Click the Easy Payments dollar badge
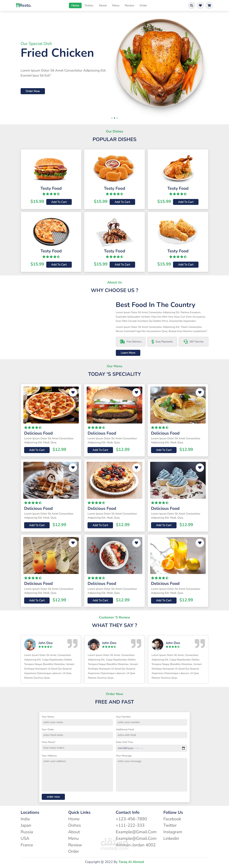This screenshot has height=868, width=229. 162,342
